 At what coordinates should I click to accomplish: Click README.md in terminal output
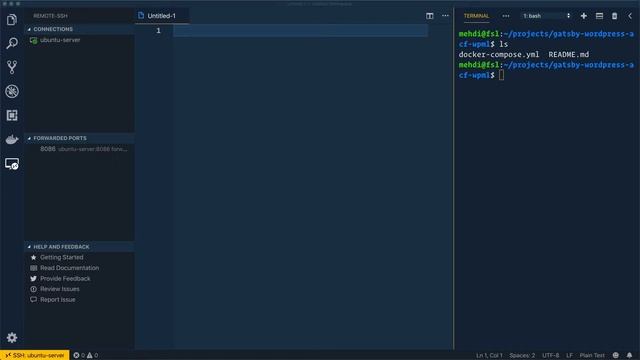(569, 54)
